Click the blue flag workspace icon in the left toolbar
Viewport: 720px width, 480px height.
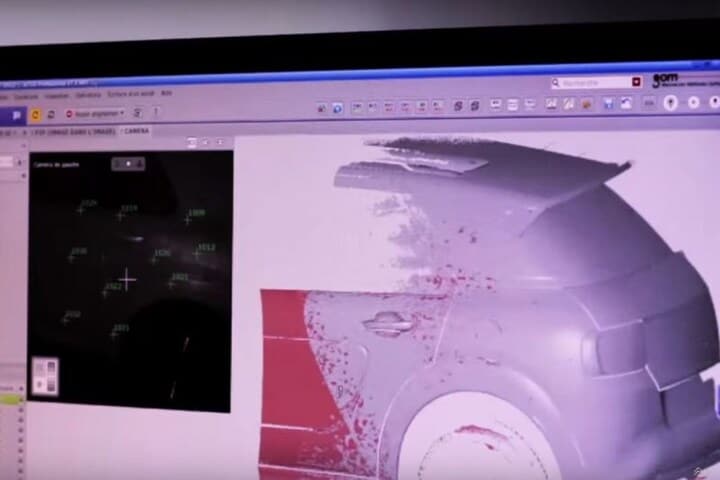tap(17, 115)
